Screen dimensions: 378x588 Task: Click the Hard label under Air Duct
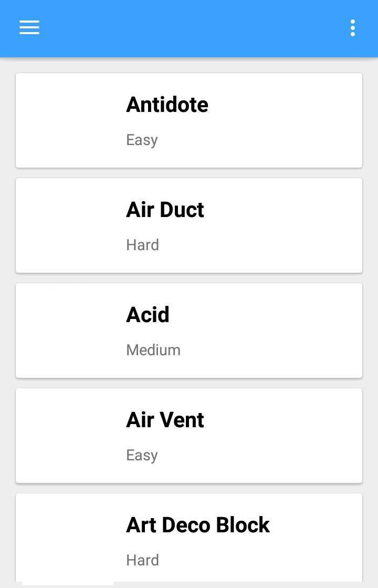click(142, 245)
